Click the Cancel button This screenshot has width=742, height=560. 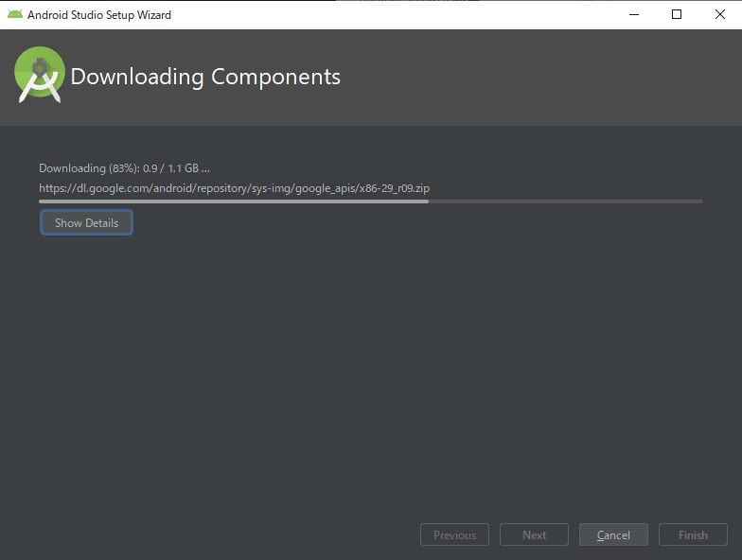pos(613,535)
